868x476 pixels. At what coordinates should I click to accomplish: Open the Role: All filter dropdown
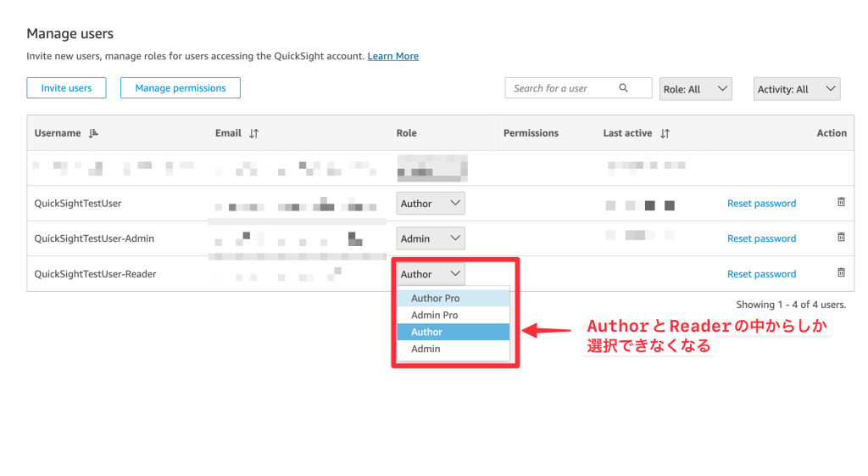click(x=695, y=89)
